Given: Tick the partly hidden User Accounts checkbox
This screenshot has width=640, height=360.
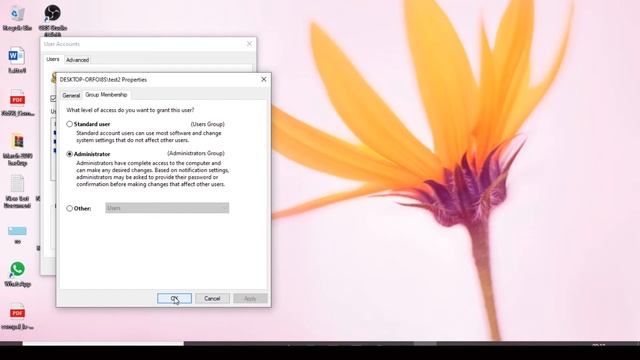Looking at the screenshot, I should tap(53, 98).
